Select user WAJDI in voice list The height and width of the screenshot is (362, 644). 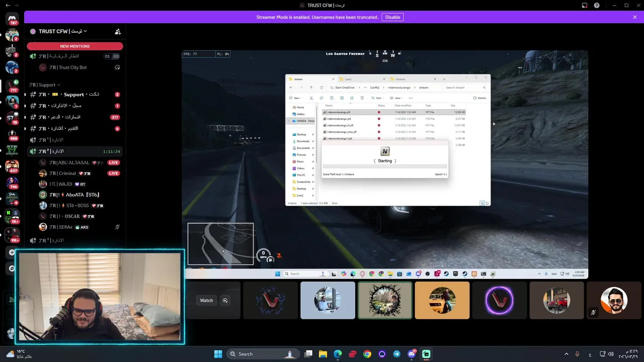coord(79,184)
